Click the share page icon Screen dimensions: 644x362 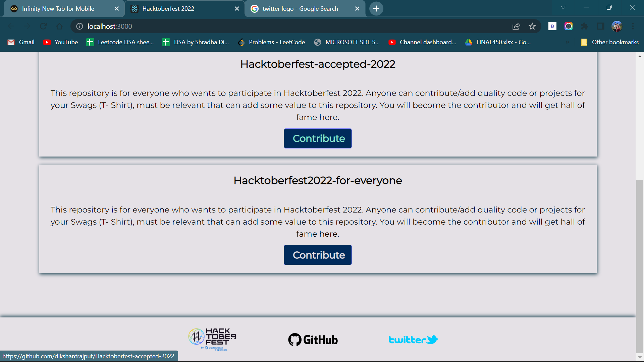(x=516, y=26)
